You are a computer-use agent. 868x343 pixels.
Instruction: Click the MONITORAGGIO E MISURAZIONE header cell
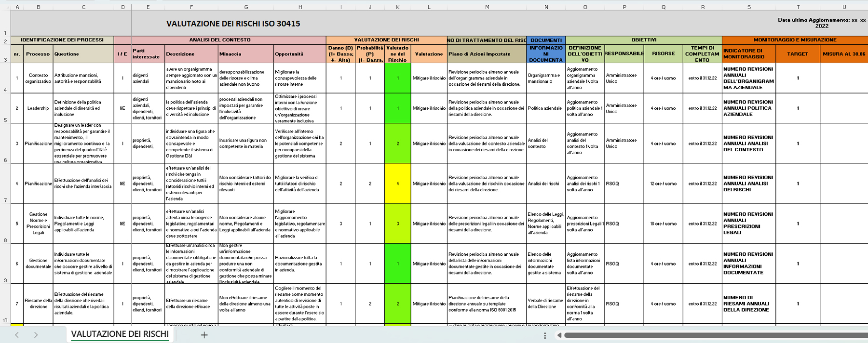coord(795,40)
